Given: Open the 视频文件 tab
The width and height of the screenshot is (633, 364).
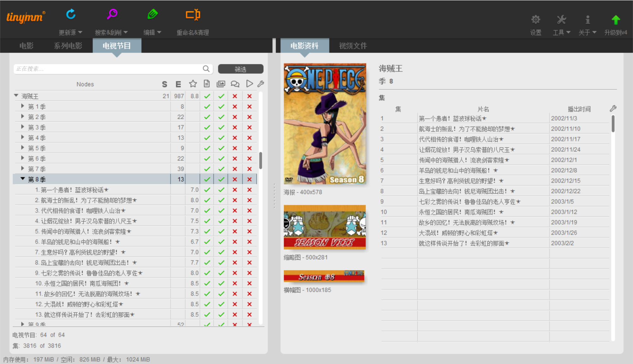Looking at the screenshot, I should [x=353, y=46].
